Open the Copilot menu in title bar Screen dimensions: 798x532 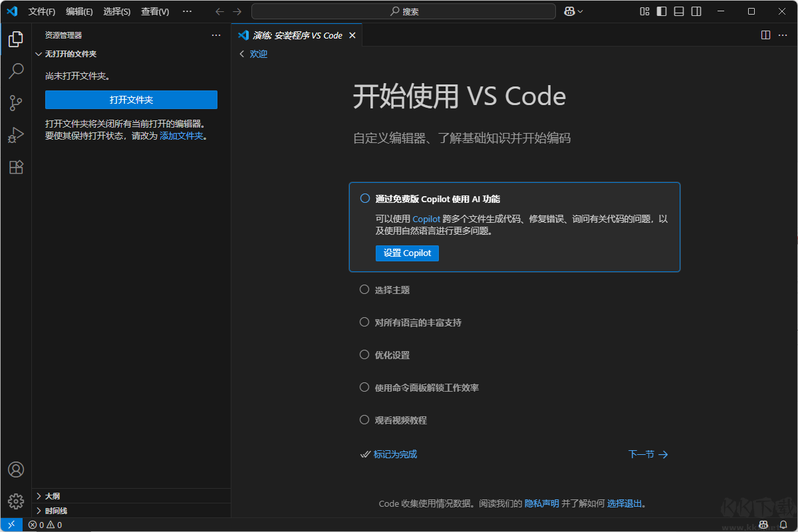click(x=573, y=11)
